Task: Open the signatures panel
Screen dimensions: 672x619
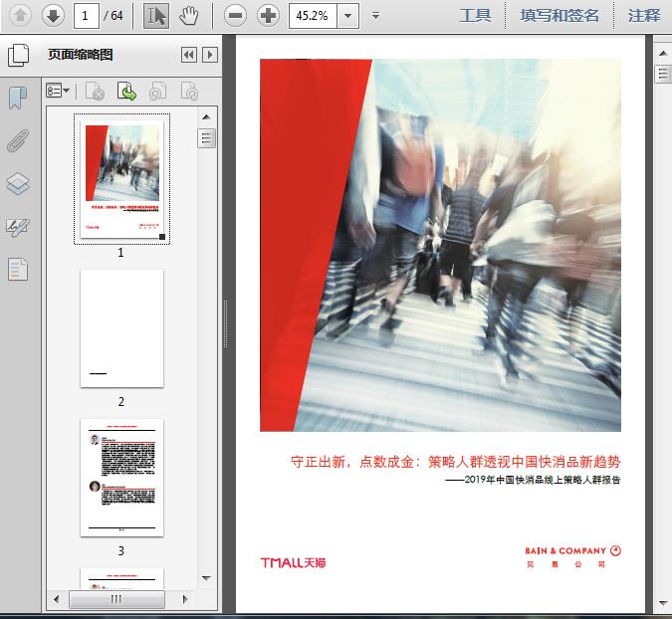Action: tap(18, 227)
